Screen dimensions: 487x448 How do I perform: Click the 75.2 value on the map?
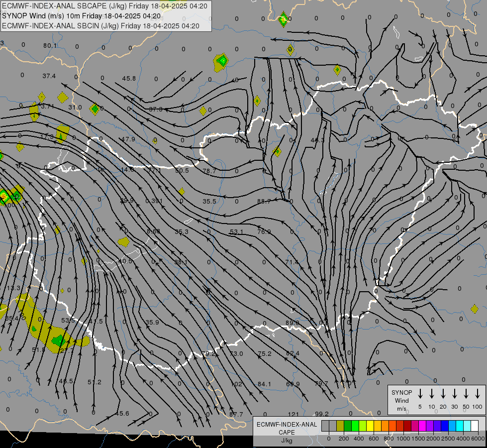[265, 354]
